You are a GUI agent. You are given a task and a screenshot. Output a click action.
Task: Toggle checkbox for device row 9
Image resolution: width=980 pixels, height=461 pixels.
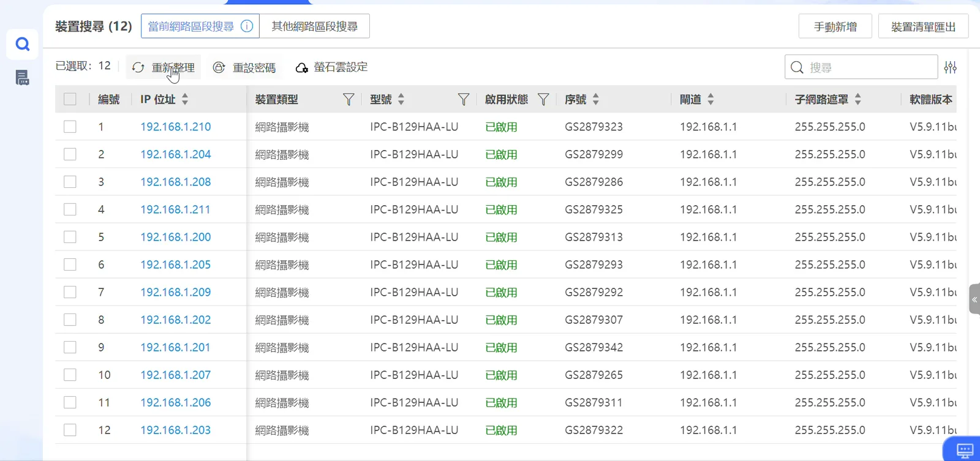click(70, 347)
